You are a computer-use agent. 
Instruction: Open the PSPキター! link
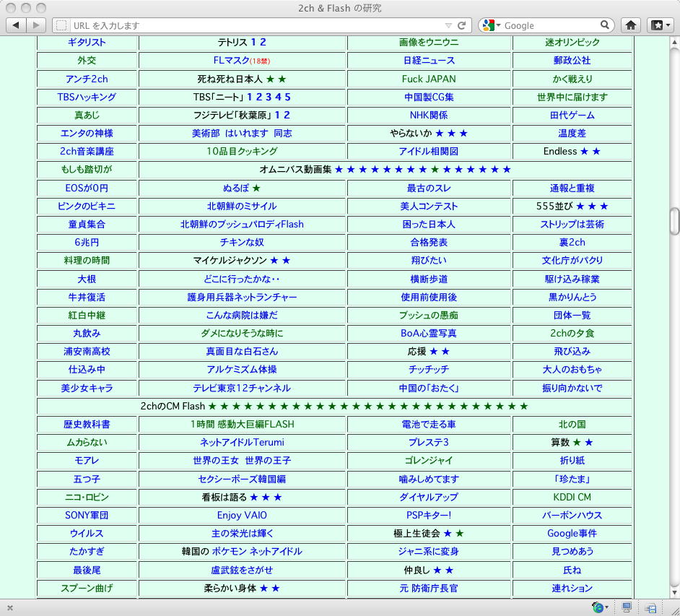tap(429, 516)
